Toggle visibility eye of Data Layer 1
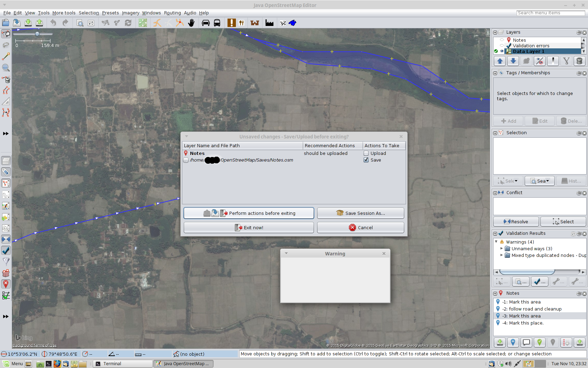 point(502,51)
